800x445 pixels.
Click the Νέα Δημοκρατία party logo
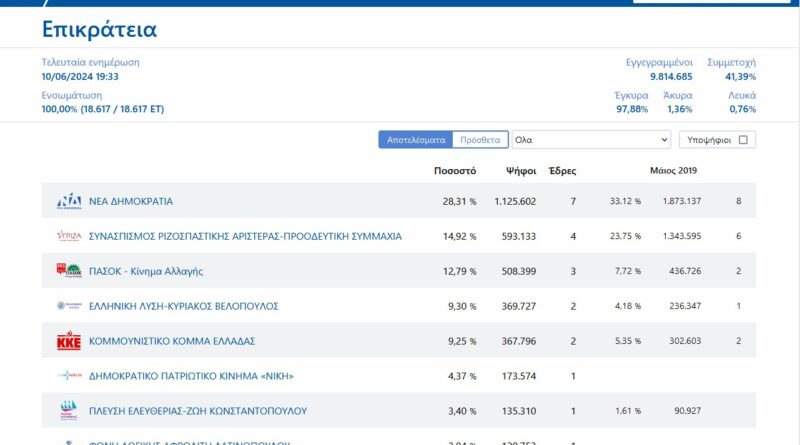[x=69, y=201]
